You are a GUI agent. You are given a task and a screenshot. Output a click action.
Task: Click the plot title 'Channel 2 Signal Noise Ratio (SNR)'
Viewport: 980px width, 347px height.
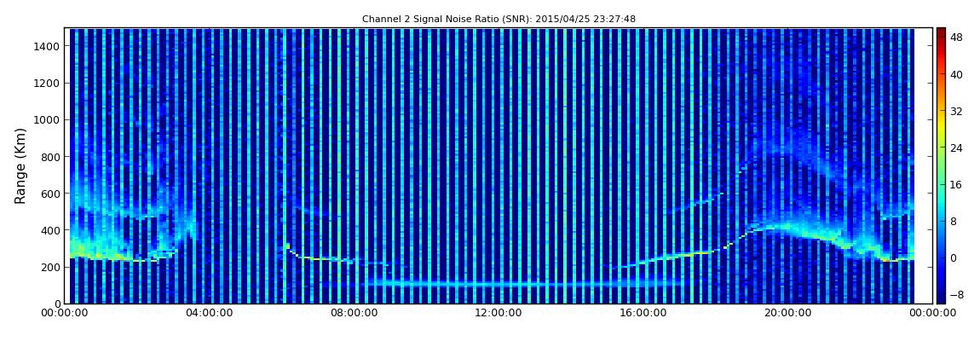pyautogui.click(x=499, y=19)
